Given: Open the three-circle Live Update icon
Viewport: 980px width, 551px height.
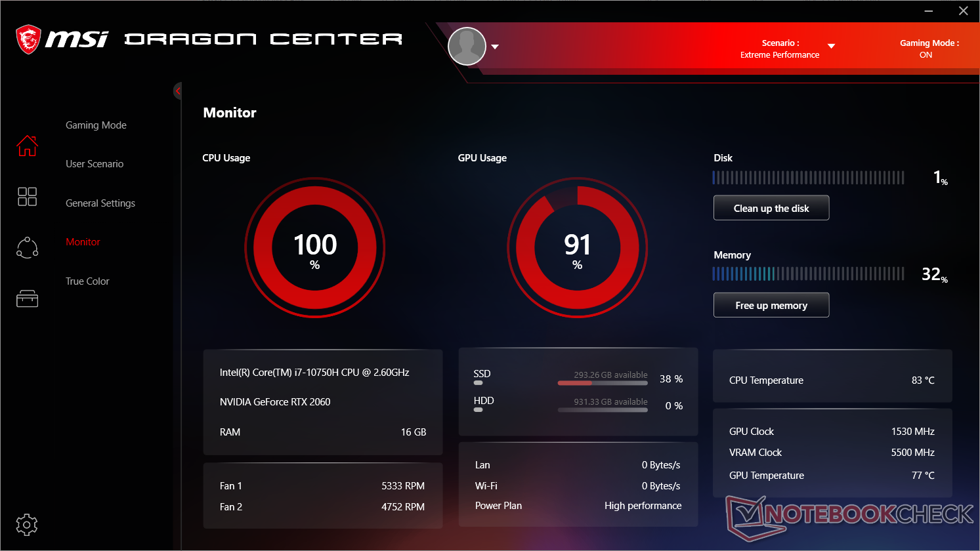Looking at the screenshot, I should click(27, 247).
